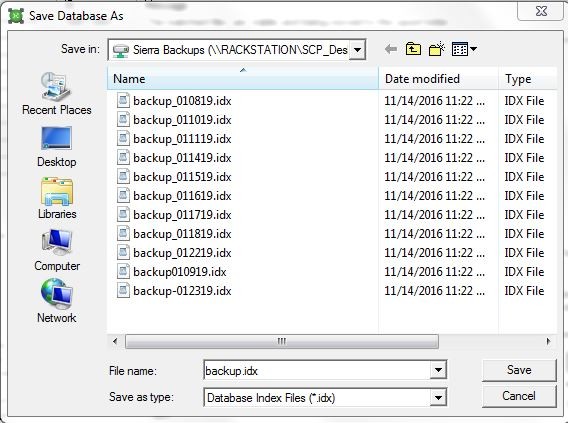Browse Network in the places bar
Screen dimensions: 568x423
pyautogui.click(x=57, y=301)
